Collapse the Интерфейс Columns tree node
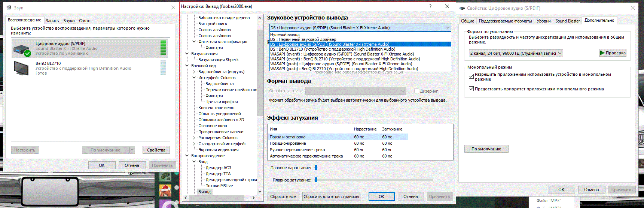Viewport: 644px width, 216px height. tap(194, 78)
